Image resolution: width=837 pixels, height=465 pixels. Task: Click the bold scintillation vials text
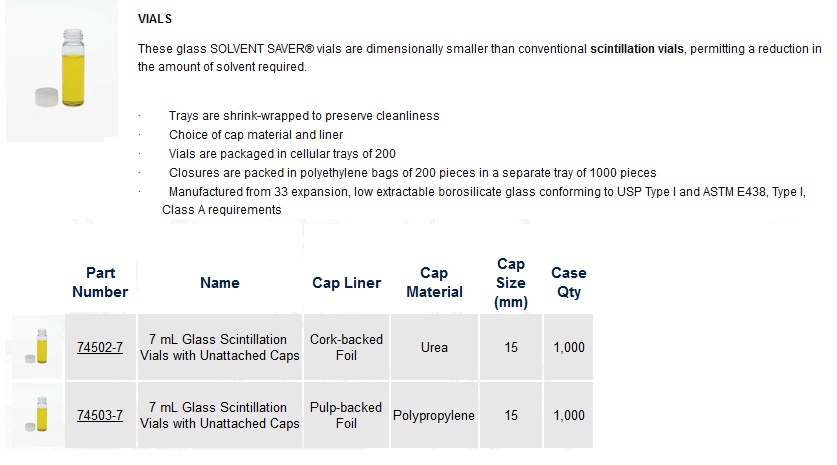point(636,49)
